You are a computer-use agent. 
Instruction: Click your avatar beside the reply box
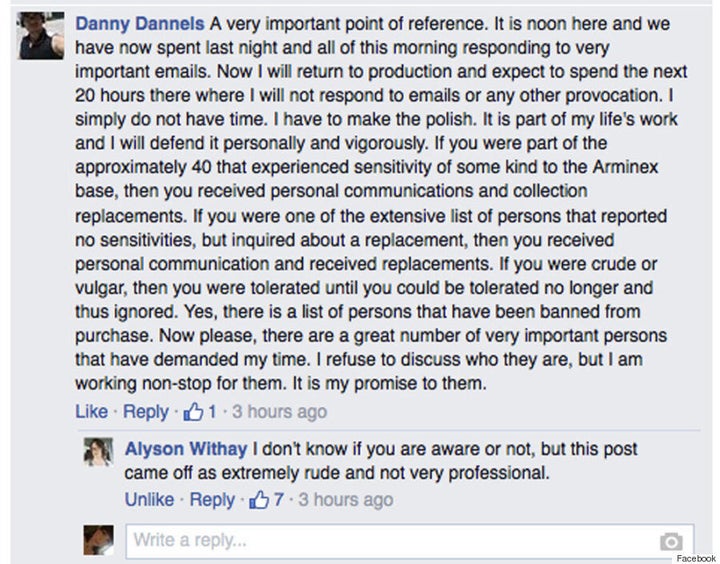[x=98, y=540]
